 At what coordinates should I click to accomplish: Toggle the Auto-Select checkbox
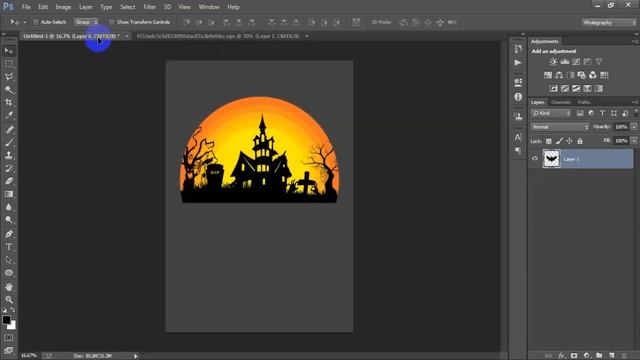(x=36, y=22)
